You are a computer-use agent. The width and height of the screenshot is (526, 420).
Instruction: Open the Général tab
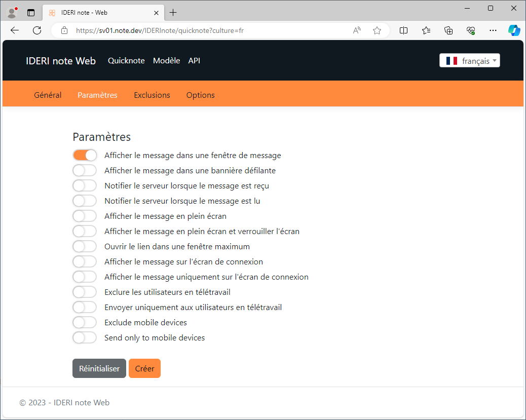pos(48,95)
